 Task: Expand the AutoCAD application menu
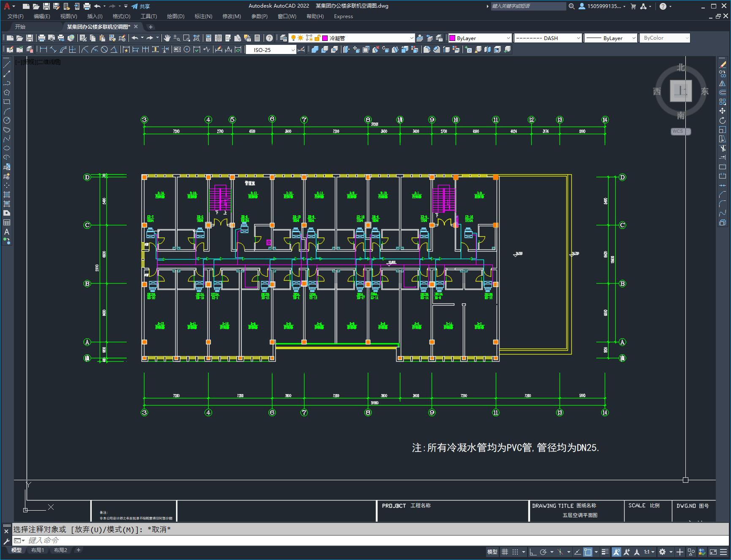8,6
